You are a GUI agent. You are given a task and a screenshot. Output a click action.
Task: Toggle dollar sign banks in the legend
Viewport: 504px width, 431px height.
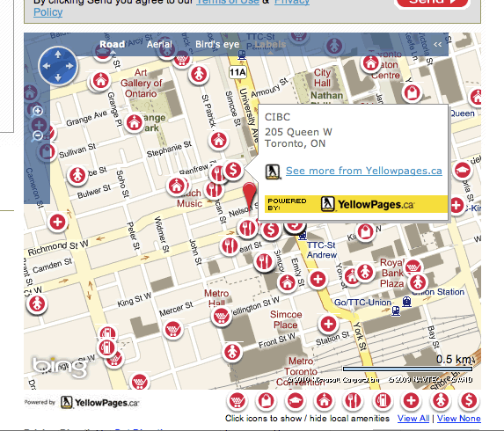tap(469, 401)
